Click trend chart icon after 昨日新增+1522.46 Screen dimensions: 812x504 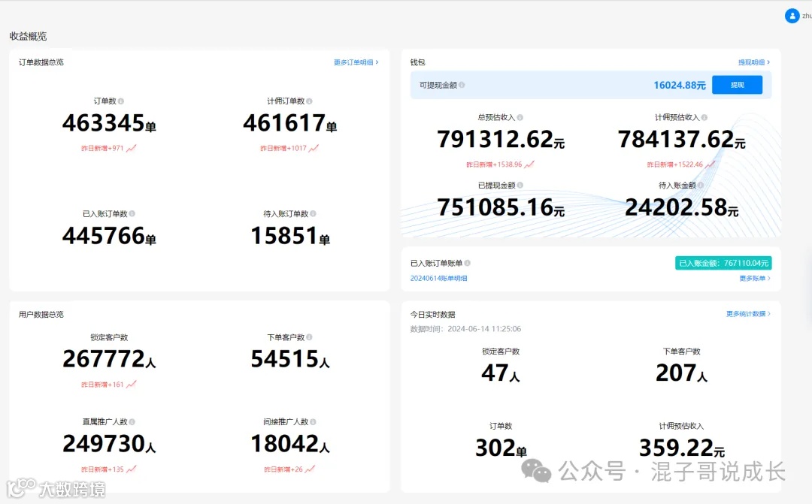click(x=710, y=164)
